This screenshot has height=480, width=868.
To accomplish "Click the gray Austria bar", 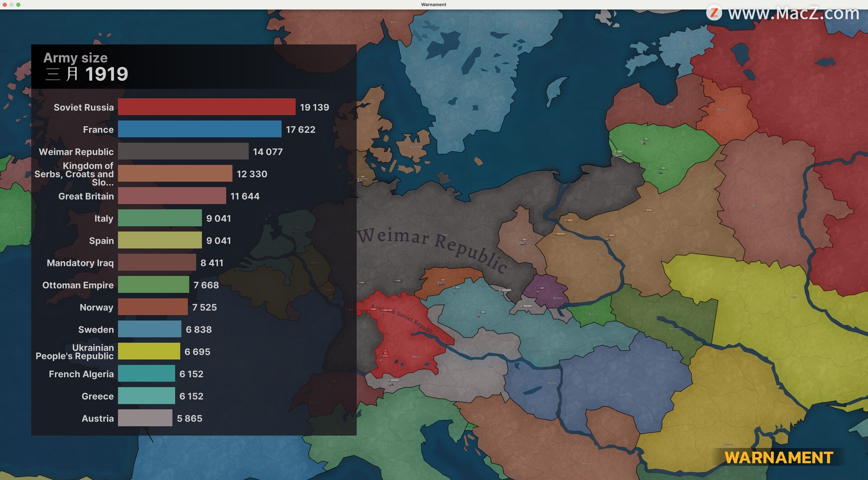I will pos(145,418).
